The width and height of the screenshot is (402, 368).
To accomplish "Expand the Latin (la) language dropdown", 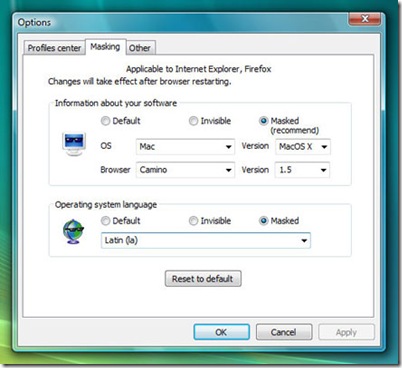I will (x=206, y=240).
